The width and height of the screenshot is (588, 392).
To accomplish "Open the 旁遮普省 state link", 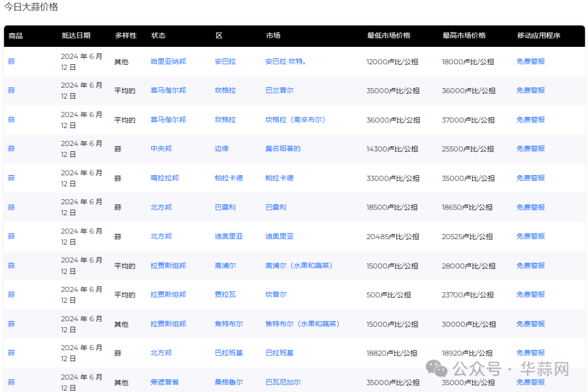I will click(164, 382).
